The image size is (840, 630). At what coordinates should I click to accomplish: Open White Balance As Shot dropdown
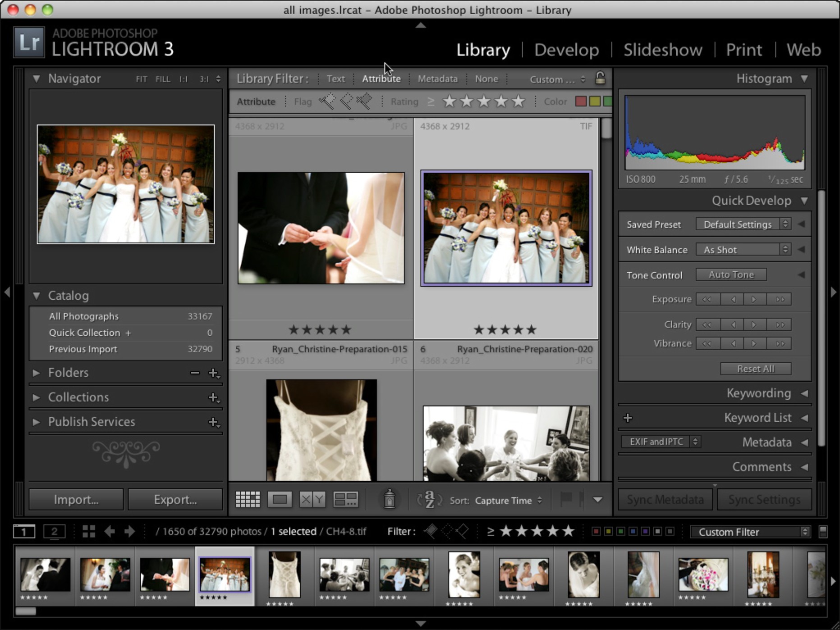(743, 249)
